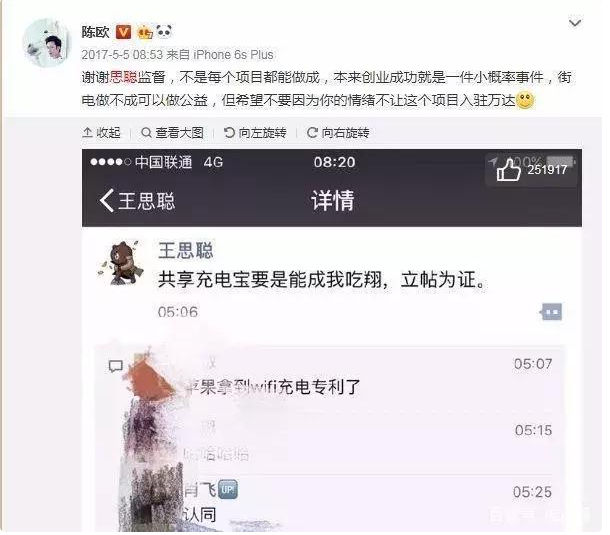Open the 思聪 mention link in the post
The height and width of the screenshot is (535, 610).
click(123, 77)
